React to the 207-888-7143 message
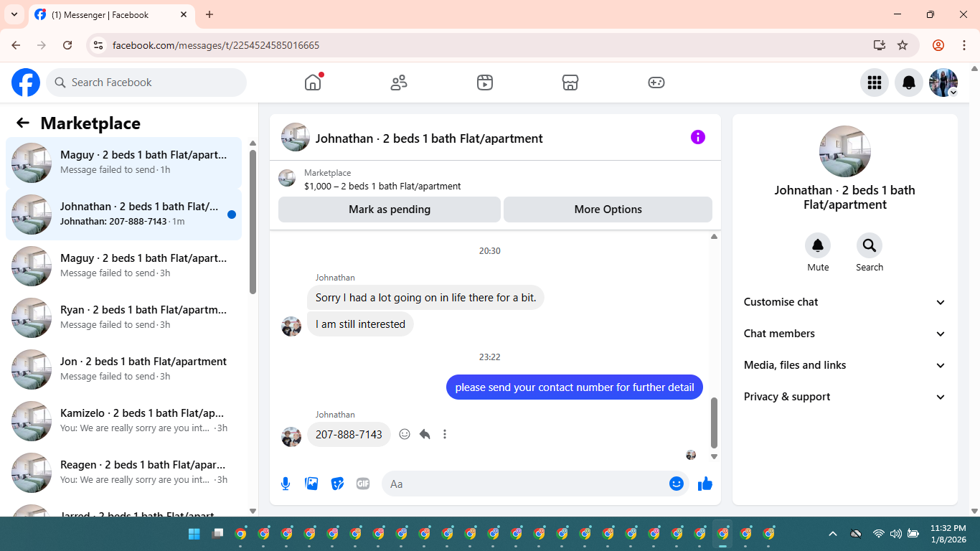Viewport: 980px width, 551px height. pyautogui.click(x=405, y=434)
